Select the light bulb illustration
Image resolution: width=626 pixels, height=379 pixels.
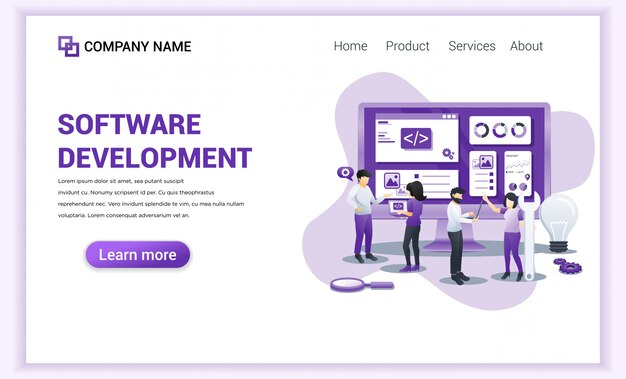pos(559,222)
